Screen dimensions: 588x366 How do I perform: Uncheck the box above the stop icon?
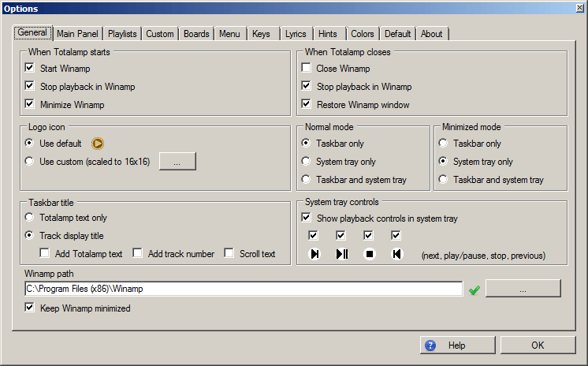click(x=368, y=235)
